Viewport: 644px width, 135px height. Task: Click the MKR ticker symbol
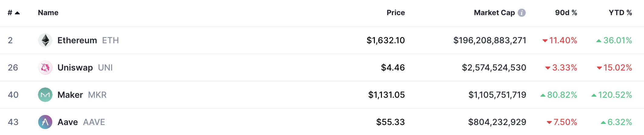(x=97, y=95)
